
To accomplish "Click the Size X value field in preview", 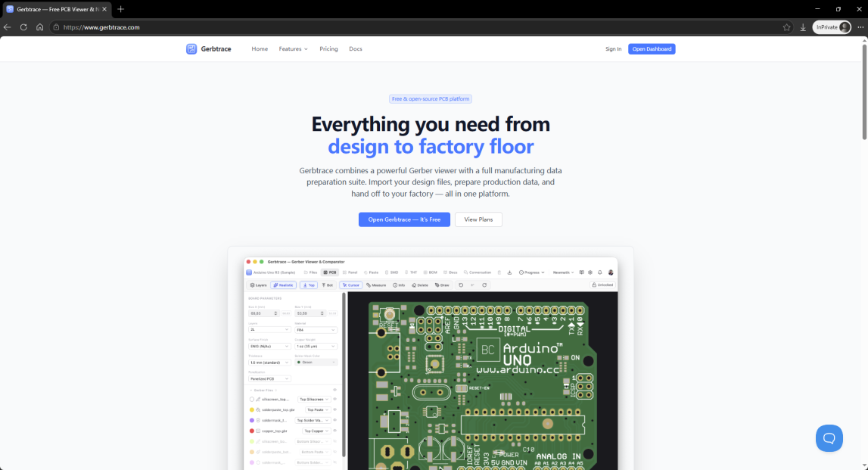I will click(x=263, y=313).
